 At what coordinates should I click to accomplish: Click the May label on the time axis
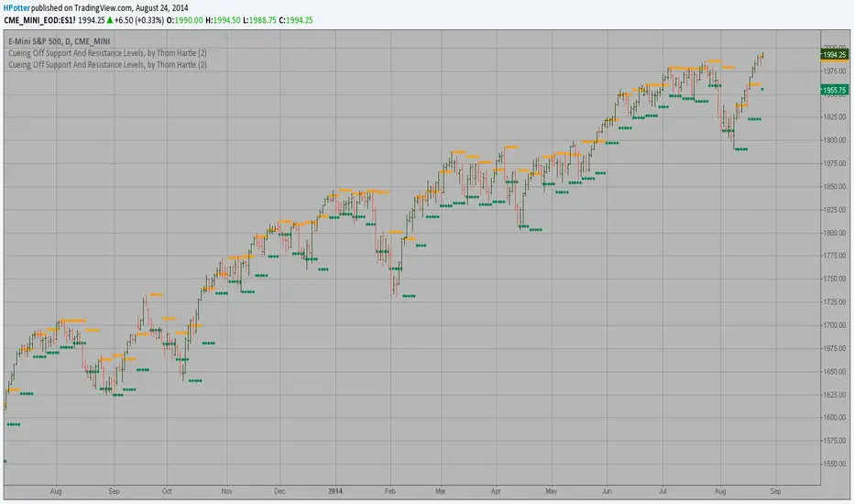click(552, 491)
